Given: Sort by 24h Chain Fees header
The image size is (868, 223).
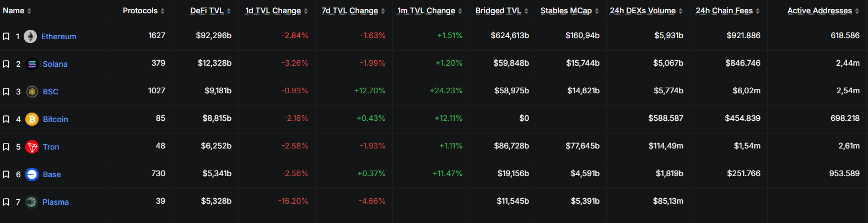Looking at the screenshot, I should tap(728, 10).
